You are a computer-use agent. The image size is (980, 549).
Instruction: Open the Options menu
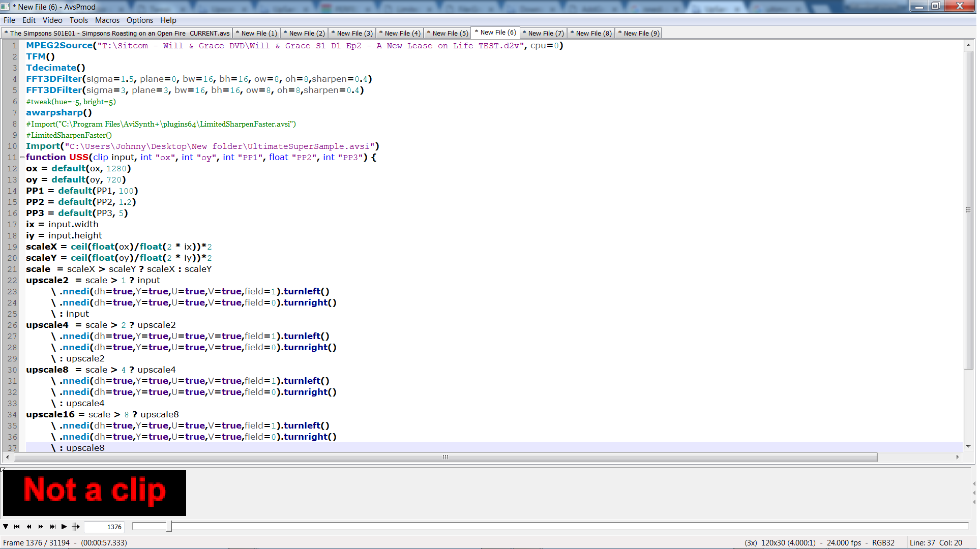click(139, 20)
